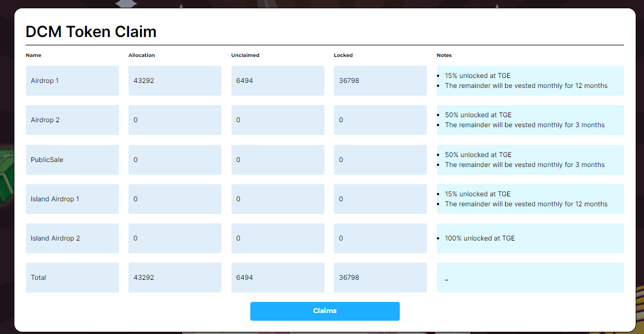Click Airdrop 1 locked value 36798
This screenshot has width=644, height=334.
(x=349, y=81)
